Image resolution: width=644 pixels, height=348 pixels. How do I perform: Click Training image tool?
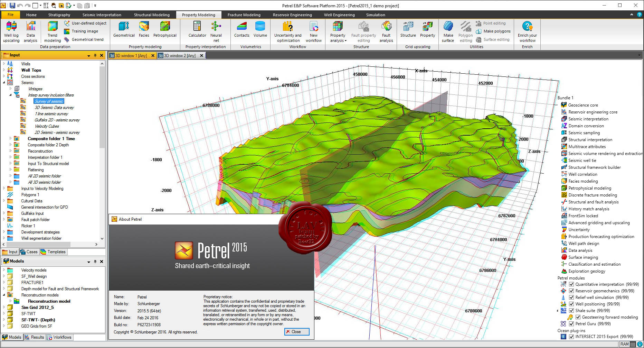click(x=81, y=31)
